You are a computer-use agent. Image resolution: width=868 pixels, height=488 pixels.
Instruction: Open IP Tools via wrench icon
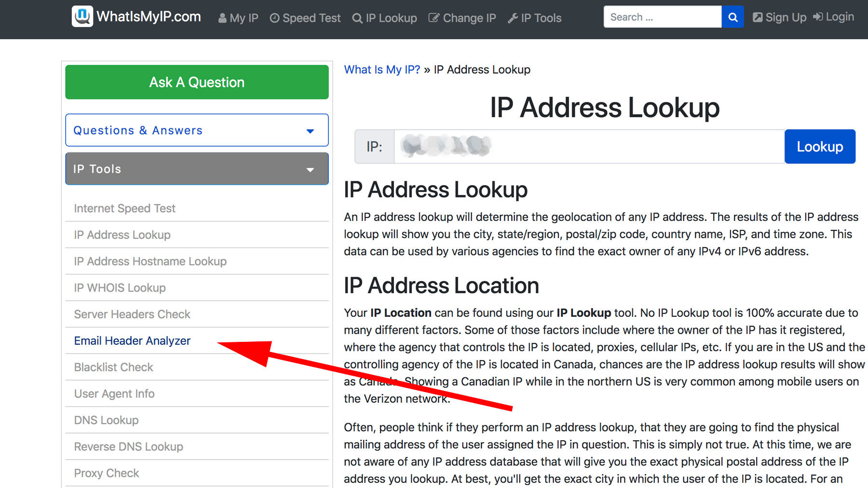[513, 18]
